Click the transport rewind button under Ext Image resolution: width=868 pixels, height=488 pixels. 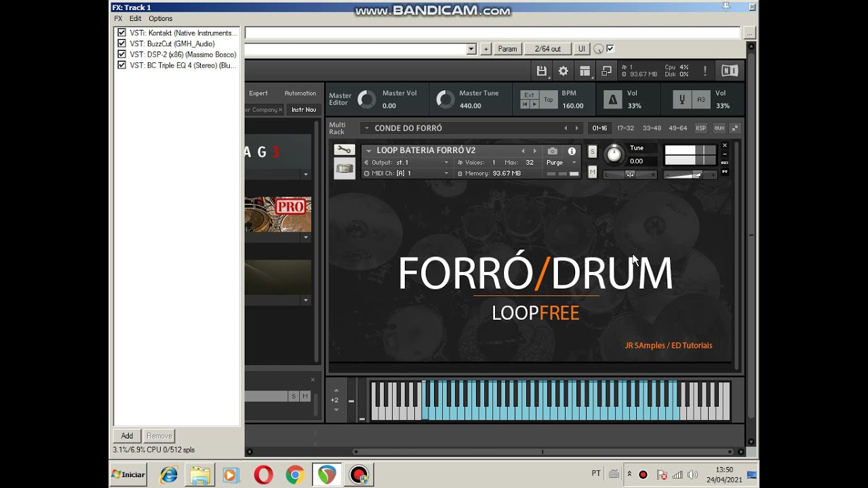[525, 104]
